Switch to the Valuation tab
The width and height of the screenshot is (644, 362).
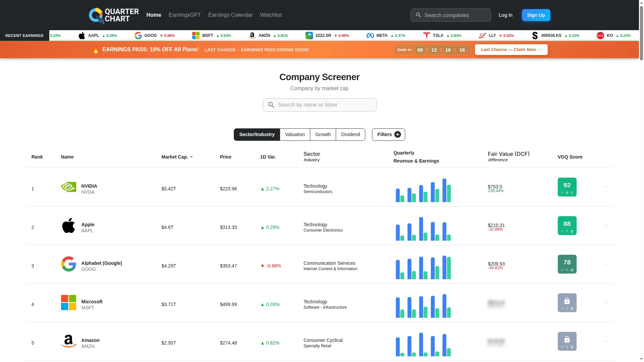click(x=295, y=134)
